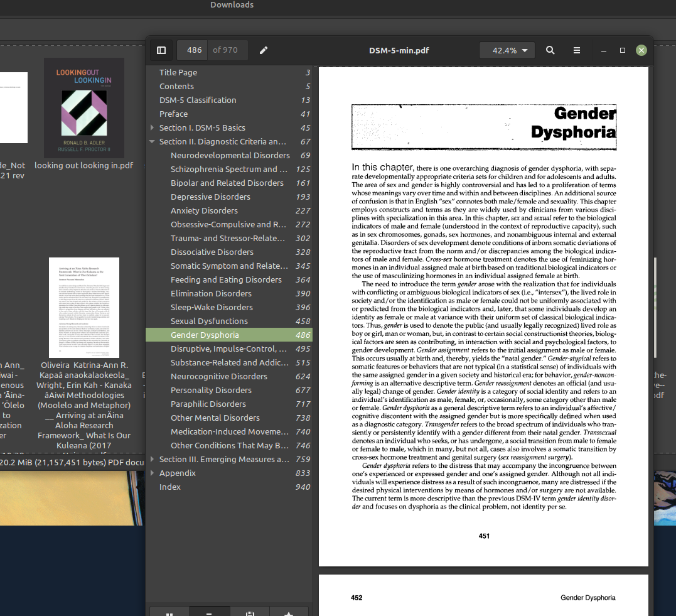The width and height of the screenshot is (676, 616).
Task: Open Neurodevelopmental Disorders chapter
Action: click(x=229, y=155)
